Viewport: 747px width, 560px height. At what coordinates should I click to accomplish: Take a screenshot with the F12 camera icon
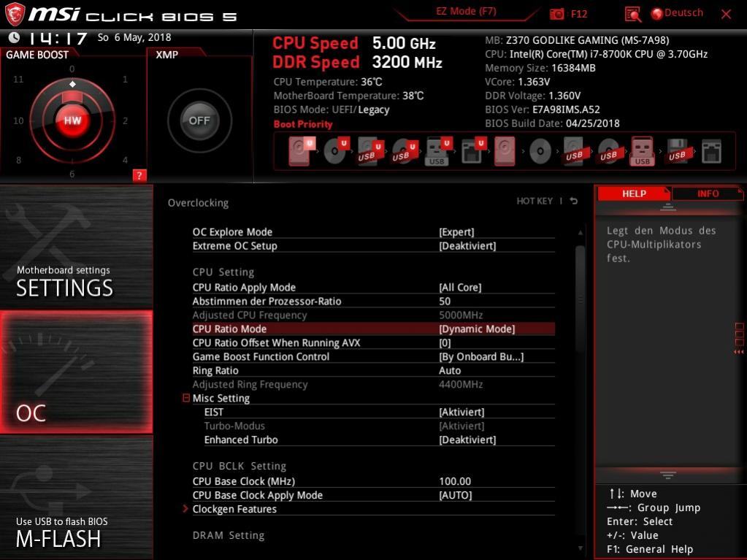tap(556, 14)
